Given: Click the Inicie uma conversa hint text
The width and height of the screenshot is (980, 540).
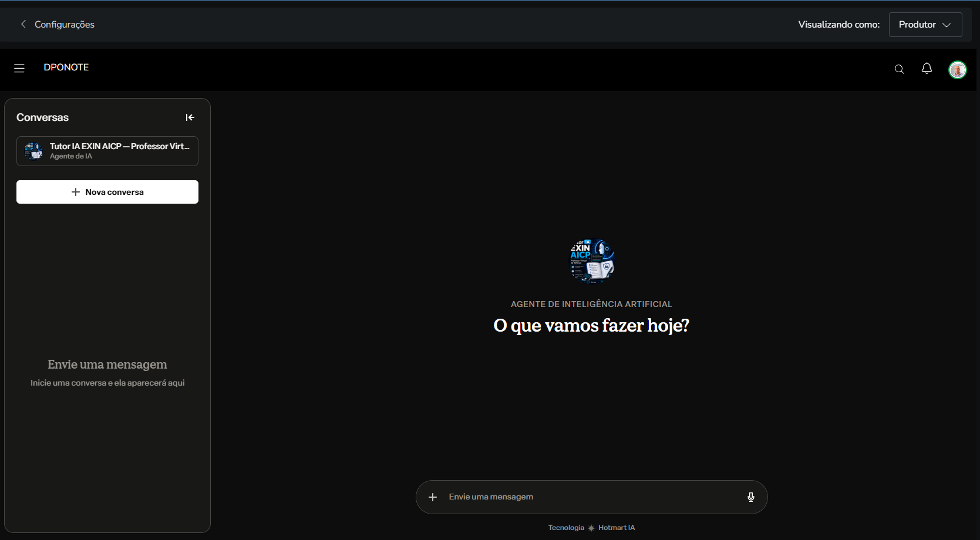Looking at the screenshot, I should (x=107, y=383).
